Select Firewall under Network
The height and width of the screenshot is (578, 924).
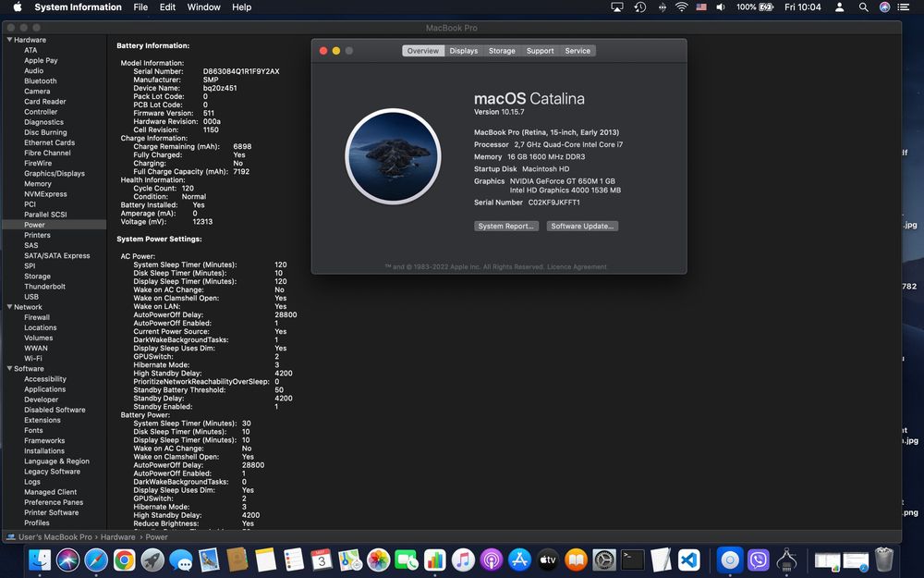[x=37, y=317]
